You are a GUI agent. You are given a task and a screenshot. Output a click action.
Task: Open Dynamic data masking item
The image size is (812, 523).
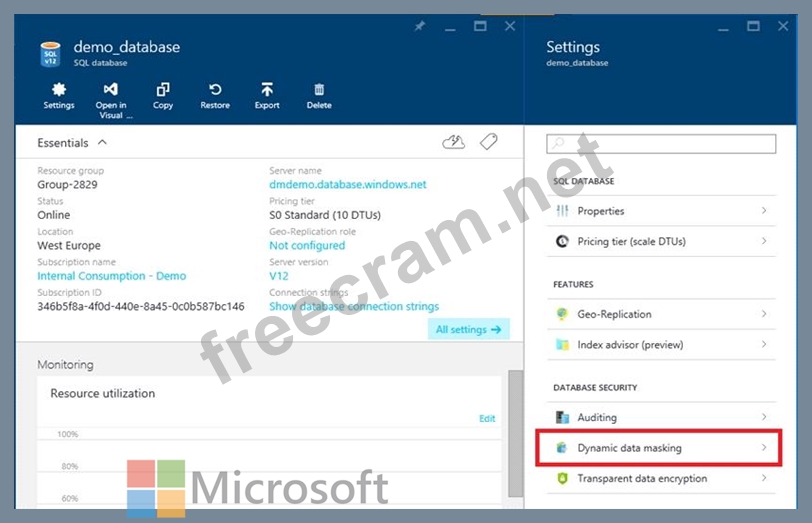click(659, 447)
